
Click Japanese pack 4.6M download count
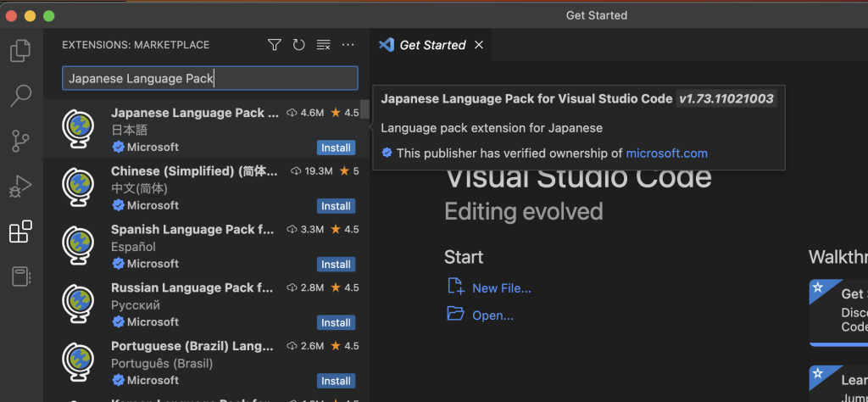pos(305,113)
